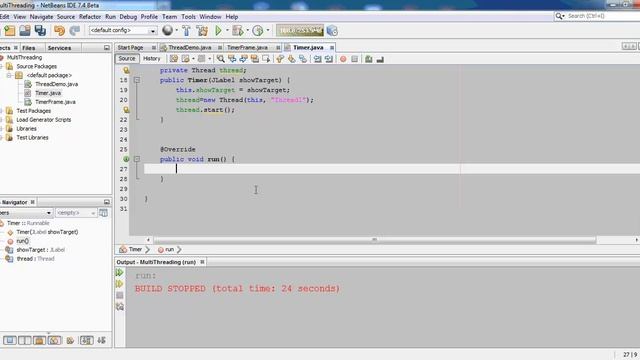Screen dimensions: 640x360
Task: Click the Shift Line Right icon
Action: coord(329,59)
